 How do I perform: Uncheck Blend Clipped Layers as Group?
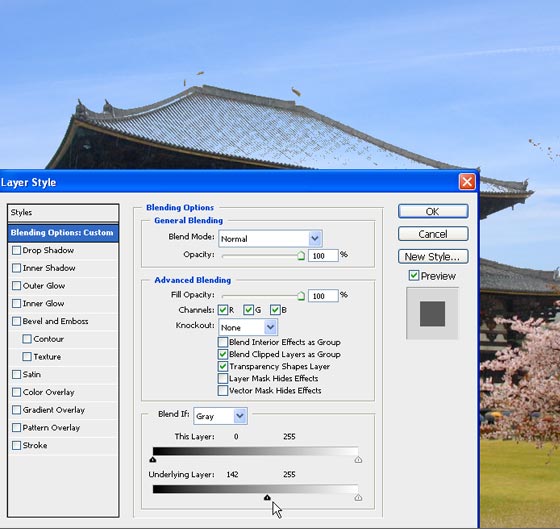tap(223, 354)
